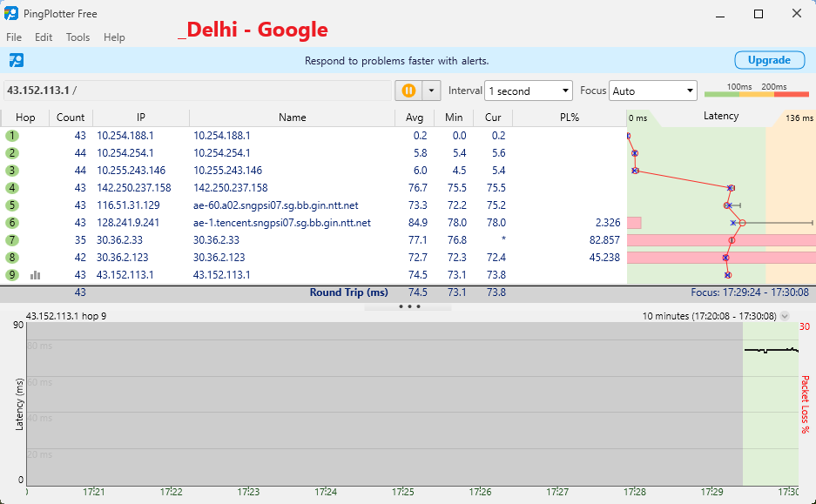This screenshot has width=816, height=504.
Task: Click the Min column header
Action: pos(454,118)
